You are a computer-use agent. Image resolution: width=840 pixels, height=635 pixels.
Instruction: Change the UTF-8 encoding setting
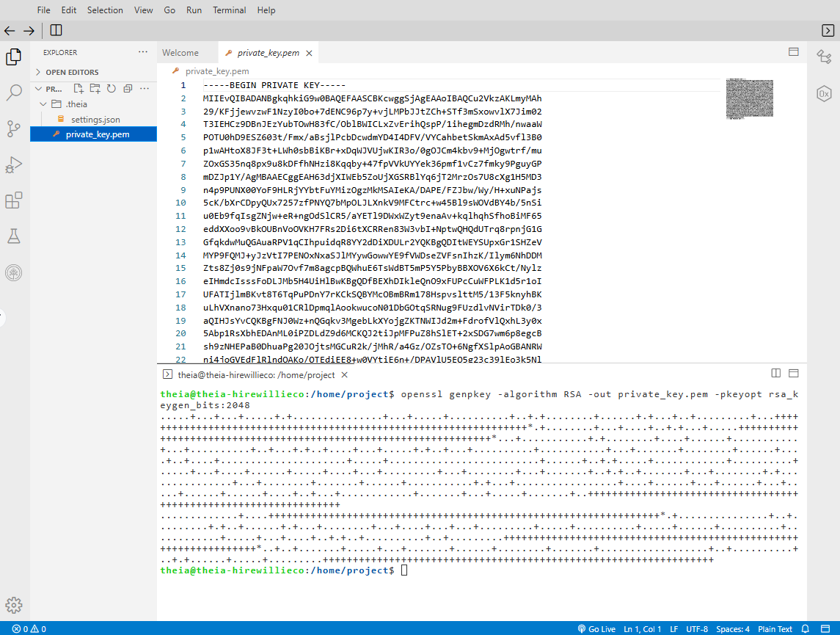coord(697,629)
